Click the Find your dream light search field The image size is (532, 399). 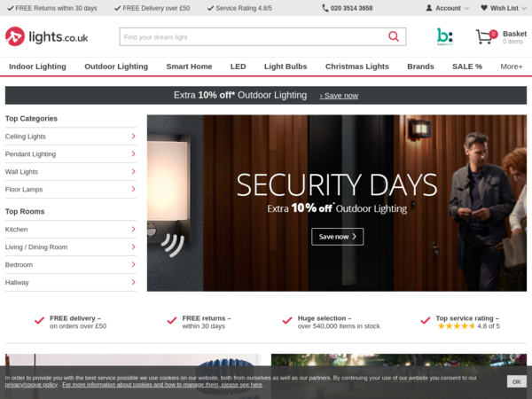click(x=253, y=36)
